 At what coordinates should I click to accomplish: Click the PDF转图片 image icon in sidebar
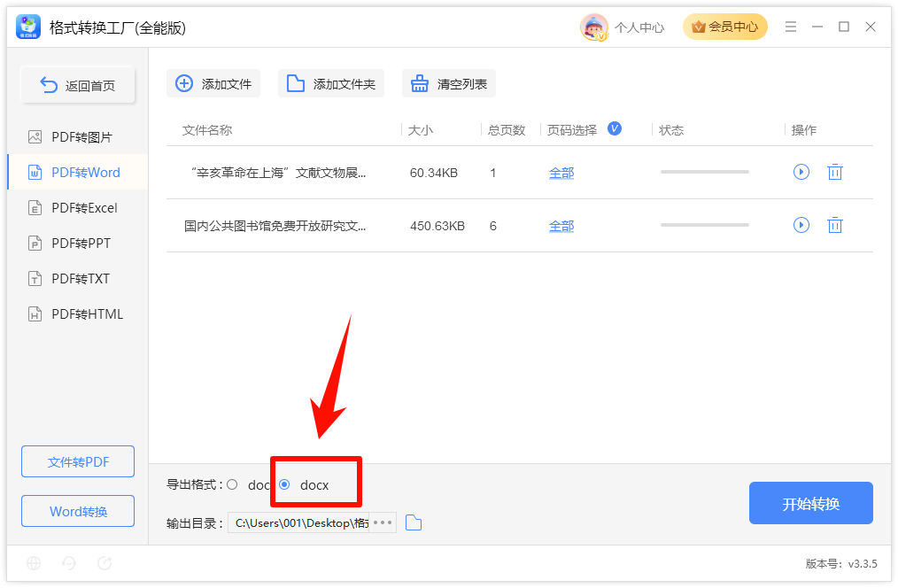[x=35, y=137]
